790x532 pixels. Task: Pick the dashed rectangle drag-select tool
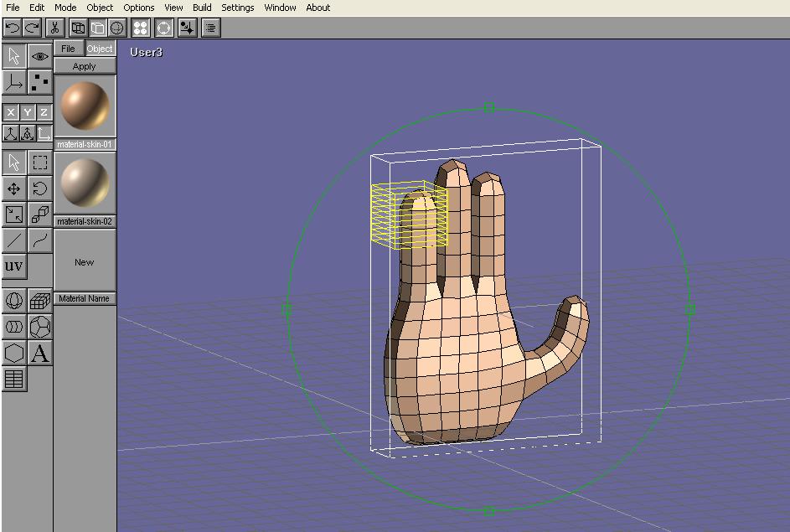40,163
